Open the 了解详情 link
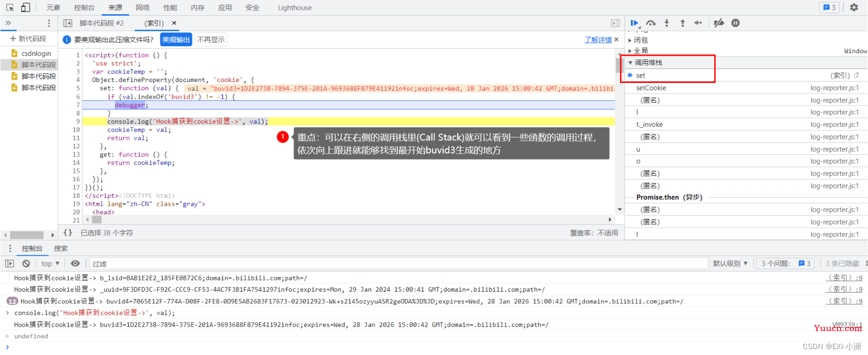This screenshot has height=355, width=868. pos(598,40)
